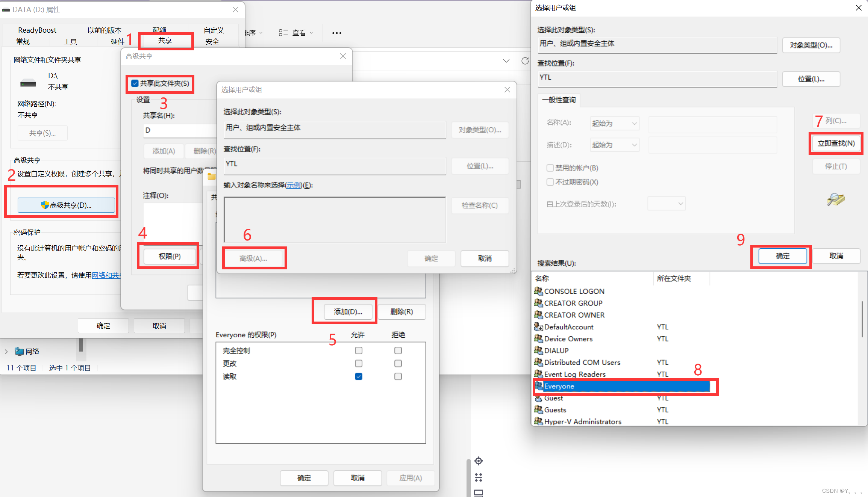Click the folder icon in the sharing dialog

(211, 176)
